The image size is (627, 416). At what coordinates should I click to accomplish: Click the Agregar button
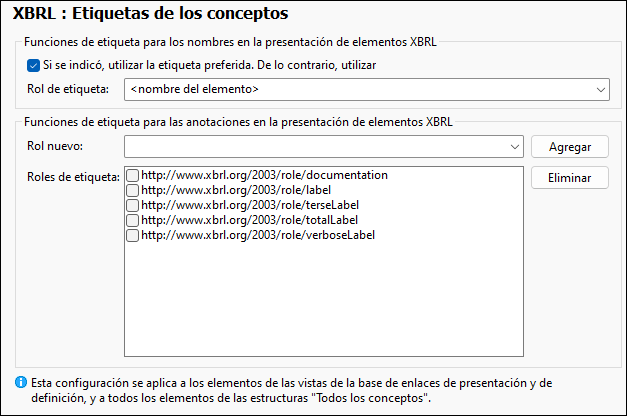coord(570,147)
